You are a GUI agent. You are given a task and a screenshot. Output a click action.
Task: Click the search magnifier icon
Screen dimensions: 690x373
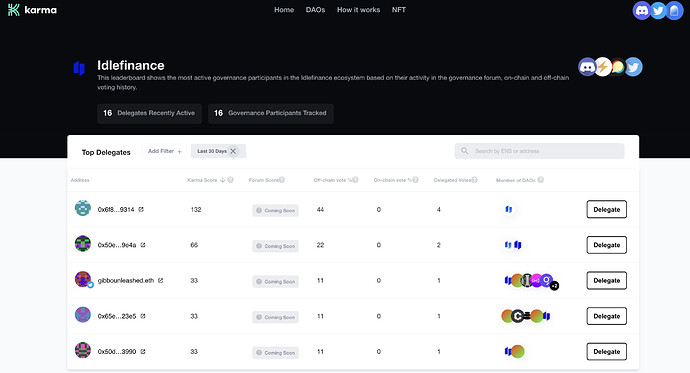464,151
